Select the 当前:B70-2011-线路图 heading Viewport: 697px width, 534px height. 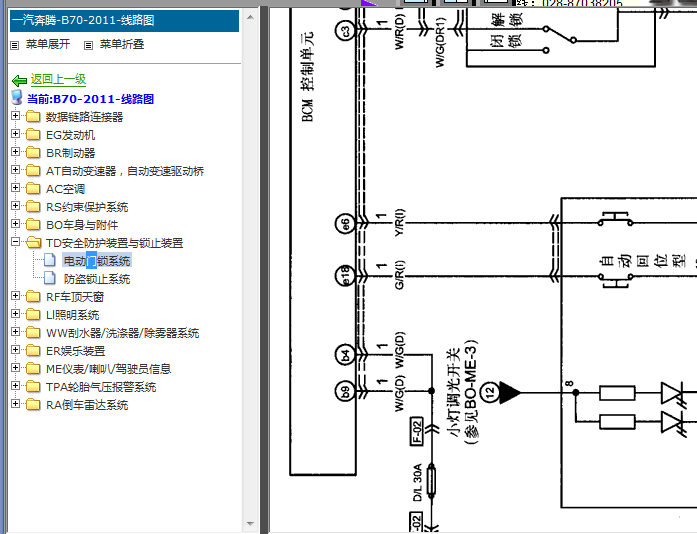[x=90, y=99]
